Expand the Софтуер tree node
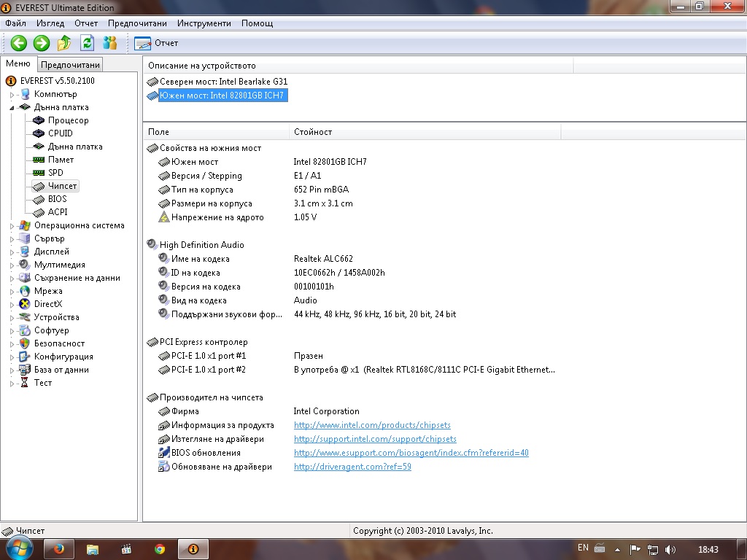747x560 pixels. point(12,330)
